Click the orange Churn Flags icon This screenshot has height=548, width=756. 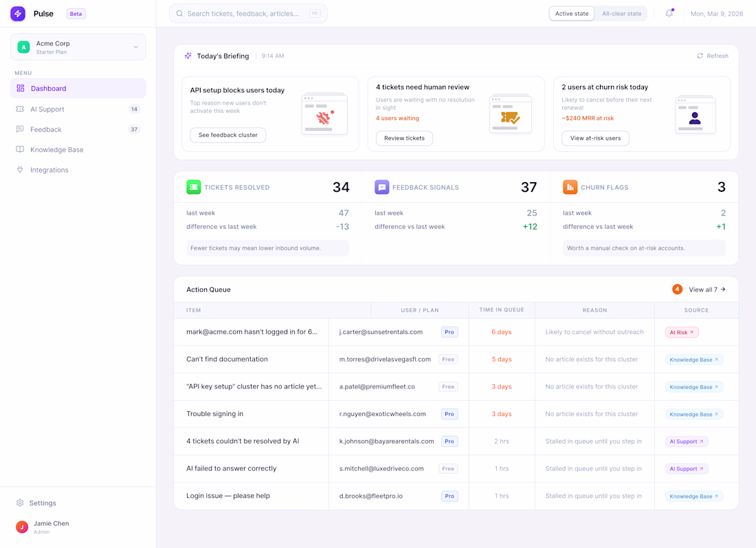(x=570, y=187)
